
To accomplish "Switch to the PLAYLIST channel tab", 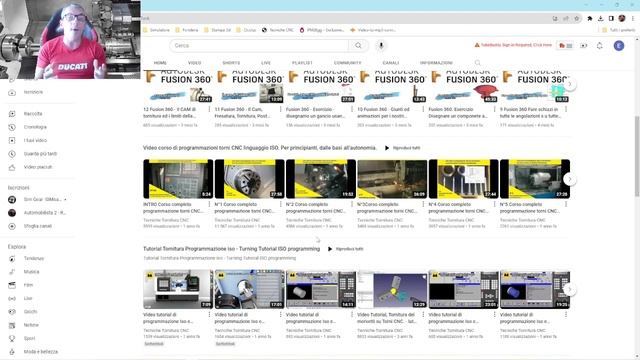I will click(302, 63).
